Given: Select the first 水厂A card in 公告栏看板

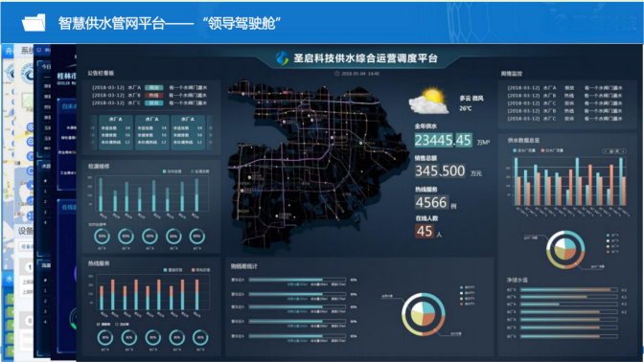Looking at the screenshot, I should (115, 132).
